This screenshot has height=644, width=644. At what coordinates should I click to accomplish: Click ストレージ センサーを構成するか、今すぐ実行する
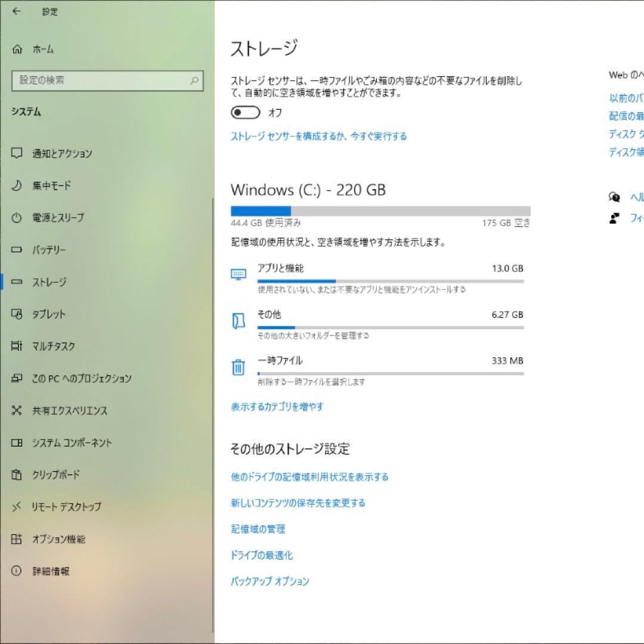click(319, 137)
